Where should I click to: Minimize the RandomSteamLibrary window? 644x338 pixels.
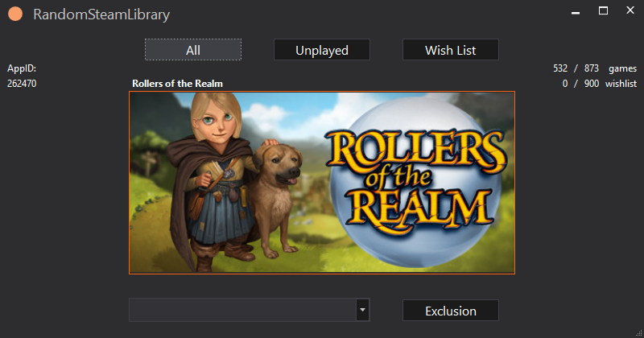pos(576,11)
